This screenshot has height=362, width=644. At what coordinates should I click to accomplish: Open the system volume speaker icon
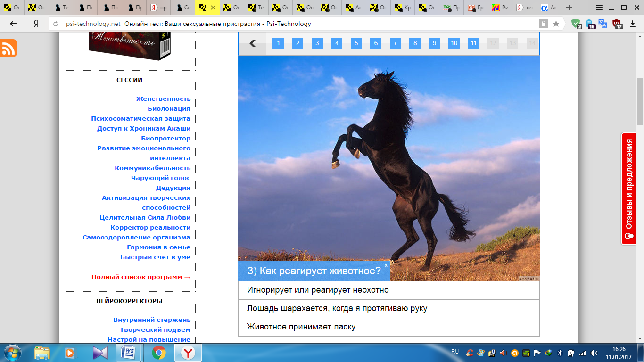tap(594, 353)
